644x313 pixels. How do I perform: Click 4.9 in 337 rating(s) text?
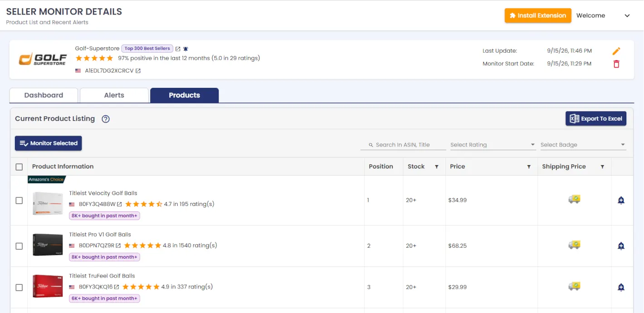[x=187, y=287]
